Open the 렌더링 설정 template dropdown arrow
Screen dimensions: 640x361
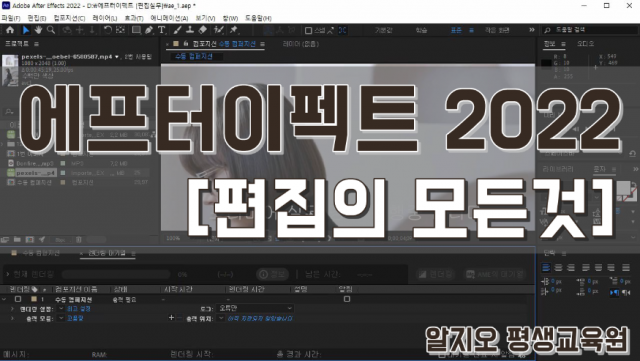(61, 308)
